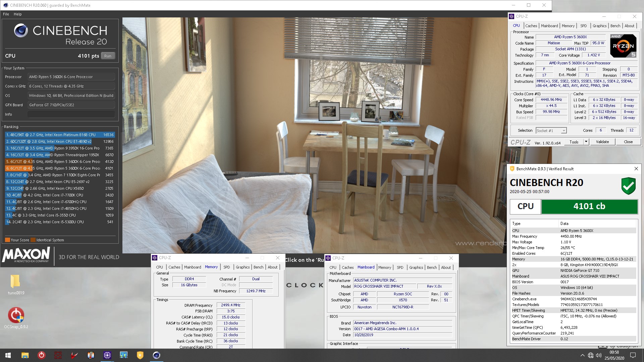Open Graphics tab in top CPU-Z window
Viewport: 644px width, 362px height.
(599, 26)
